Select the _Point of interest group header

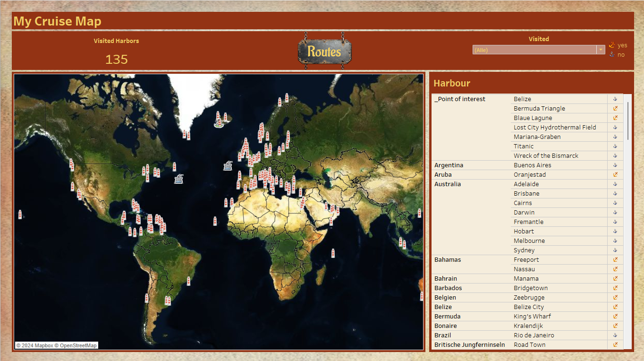coord(460,99)
